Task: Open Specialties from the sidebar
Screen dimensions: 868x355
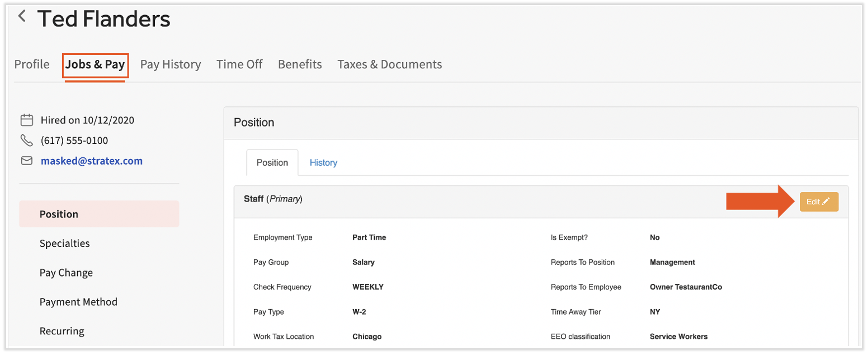Action: coord(64,243)
